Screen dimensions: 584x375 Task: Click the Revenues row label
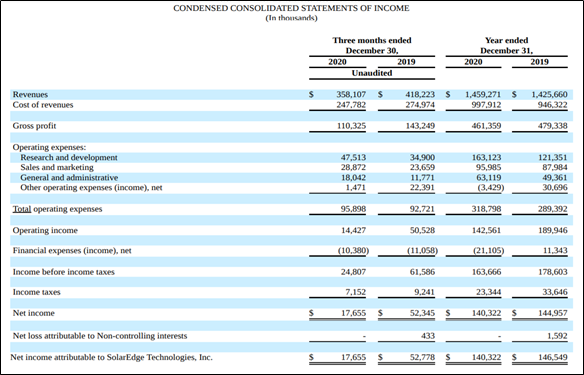(30, 95)
